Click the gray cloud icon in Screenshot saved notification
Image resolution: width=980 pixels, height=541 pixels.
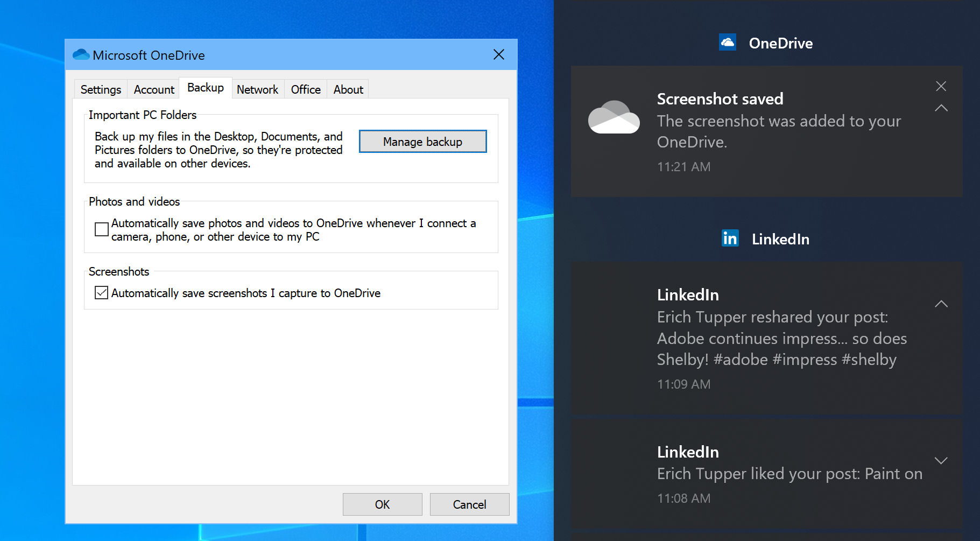point(614,117)
